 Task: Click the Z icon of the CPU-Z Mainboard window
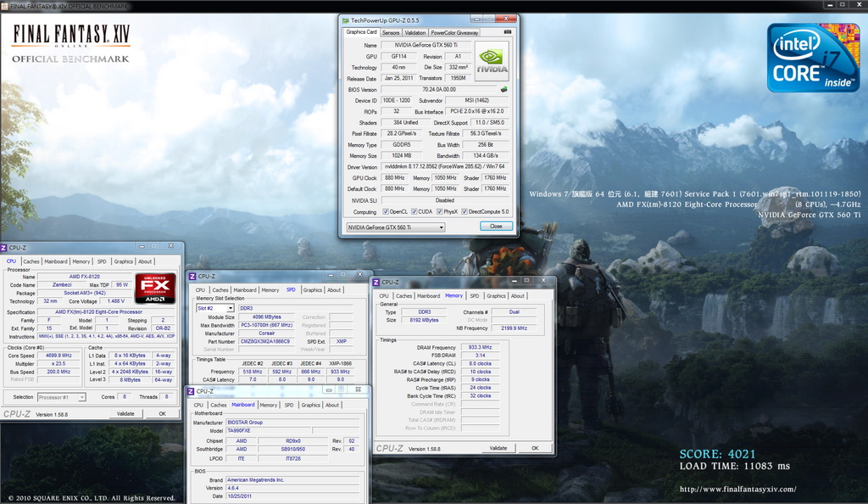coord(191,391)
